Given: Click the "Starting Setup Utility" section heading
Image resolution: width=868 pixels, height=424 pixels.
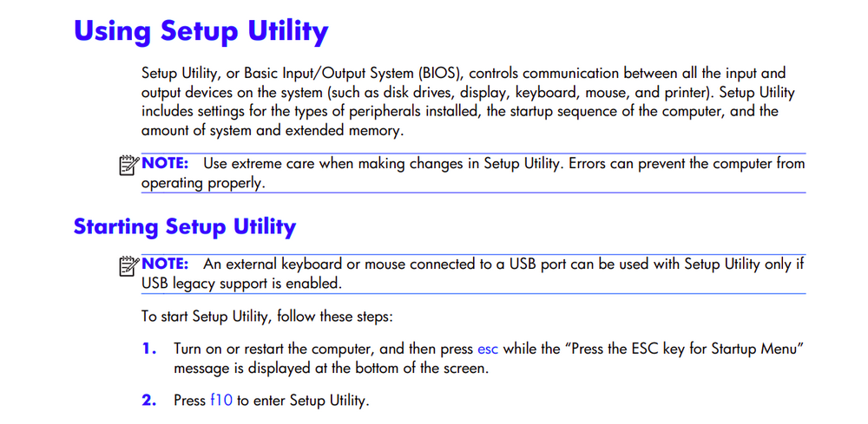Looking at the screenshot, I should coord(184,227).
